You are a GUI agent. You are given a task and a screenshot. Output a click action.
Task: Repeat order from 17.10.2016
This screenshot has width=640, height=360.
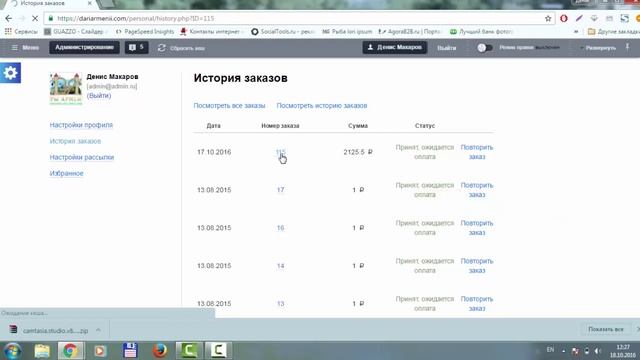(x=477, y=152)
